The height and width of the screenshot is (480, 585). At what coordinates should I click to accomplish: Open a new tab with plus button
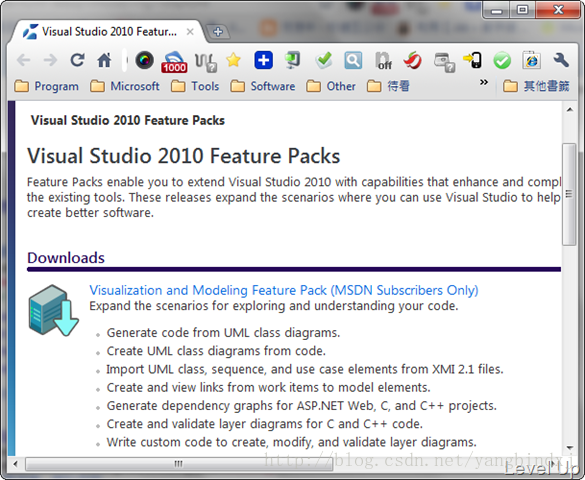[x=218, y=32]
